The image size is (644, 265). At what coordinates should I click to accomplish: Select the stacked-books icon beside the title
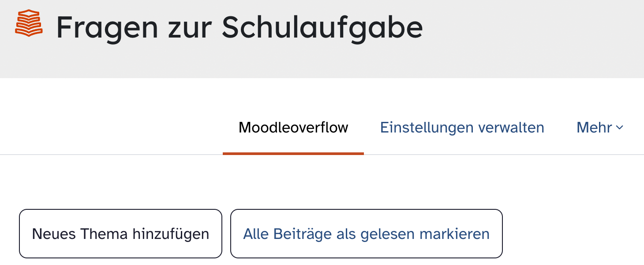pos(29,23)
